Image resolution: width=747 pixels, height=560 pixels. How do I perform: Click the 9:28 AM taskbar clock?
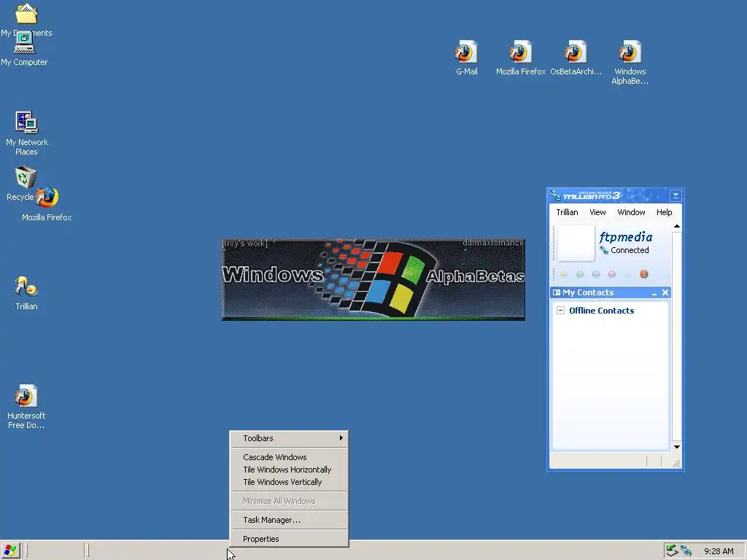(719, 551)
